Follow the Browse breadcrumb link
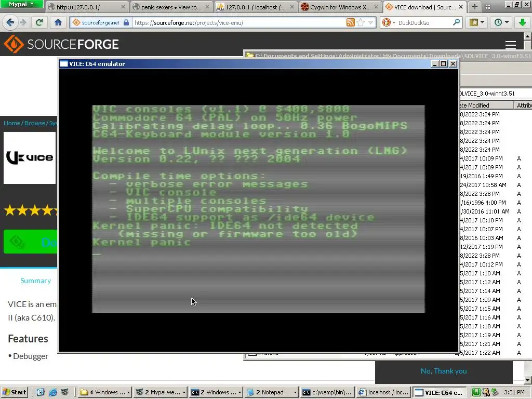 pyautogui.click(x=35, y=123)
